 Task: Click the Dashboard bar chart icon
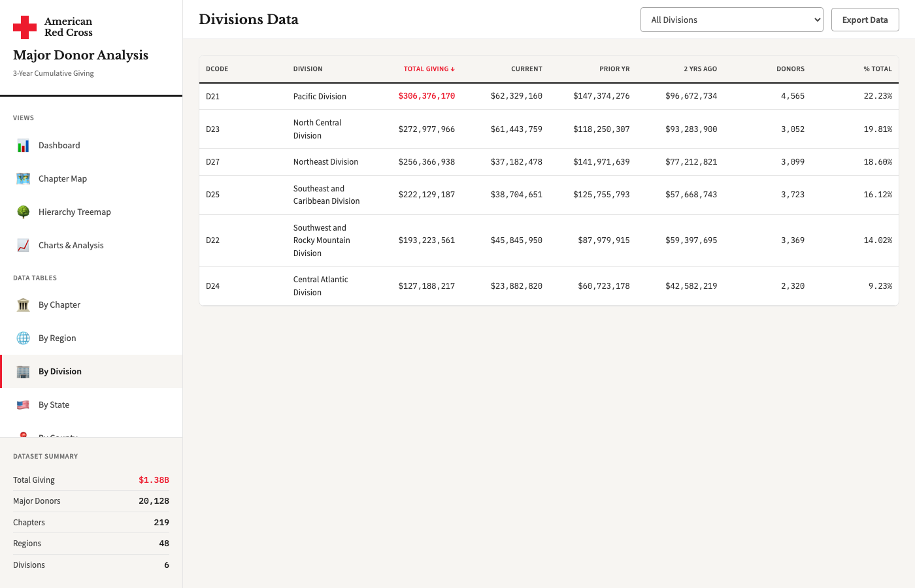23,146
